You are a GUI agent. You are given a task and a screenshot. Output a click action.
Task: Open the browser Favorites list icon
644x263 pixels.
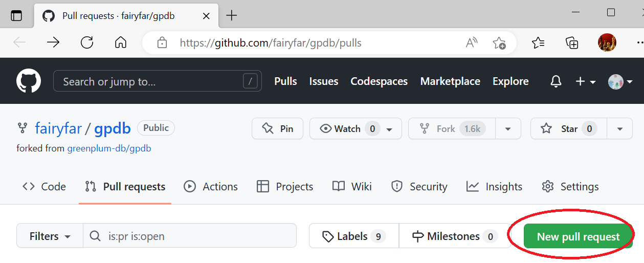pyautogui.click(x=538, y=42)
